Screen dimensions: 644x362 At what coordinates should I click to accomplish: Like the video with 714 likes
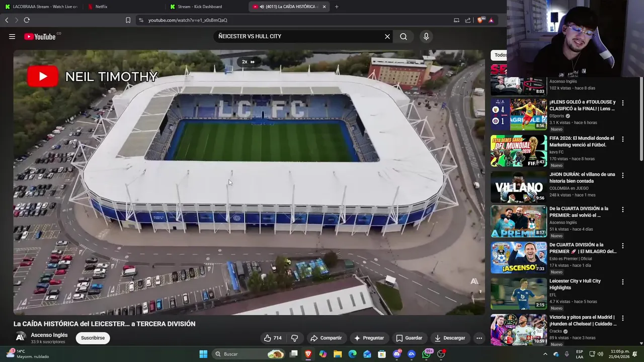(x=273, y=338)
